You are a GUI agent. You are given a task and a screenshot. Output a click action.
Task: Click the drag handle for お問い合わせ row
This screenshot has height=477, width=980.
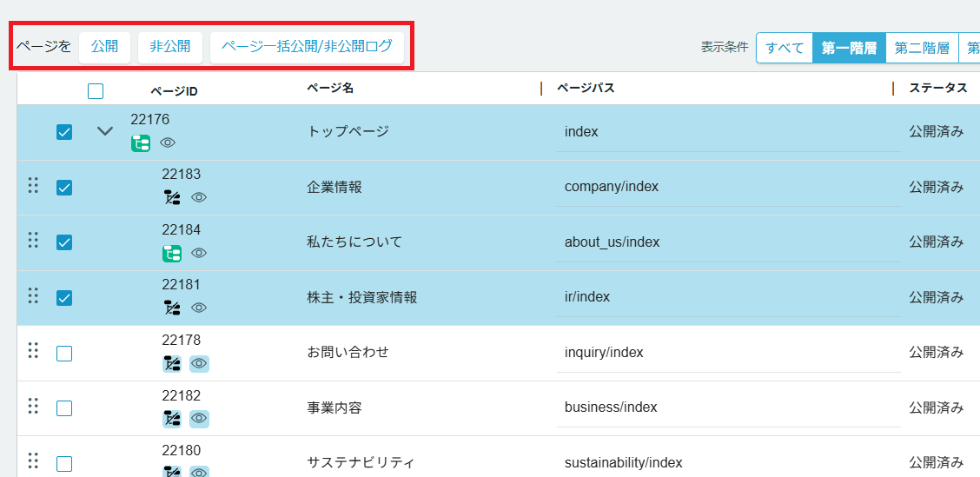(x=33, y=350)
